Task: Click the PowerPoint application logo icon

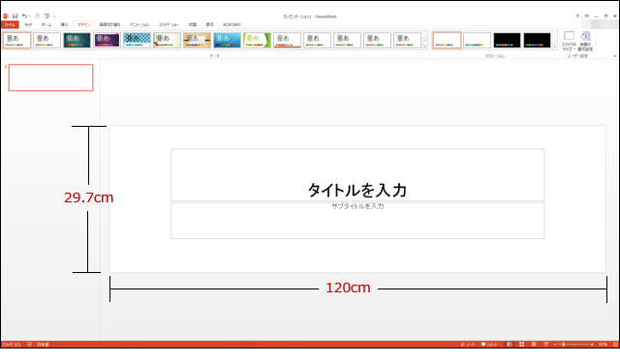Action: 6,16
